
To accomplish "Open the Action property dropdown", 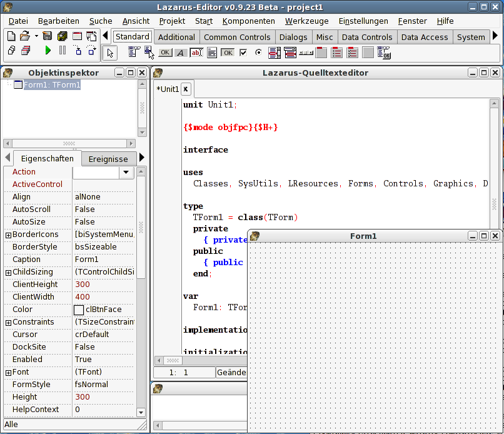I will 126,172.
